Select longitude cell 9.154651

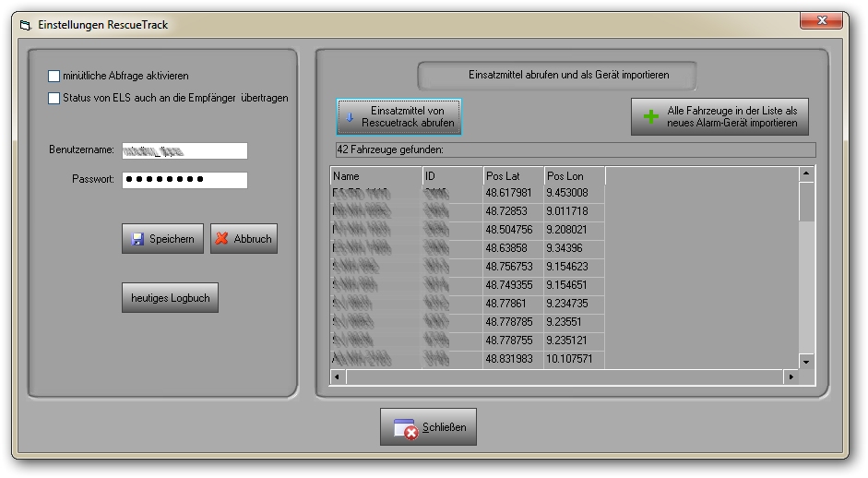coord(575,285)
